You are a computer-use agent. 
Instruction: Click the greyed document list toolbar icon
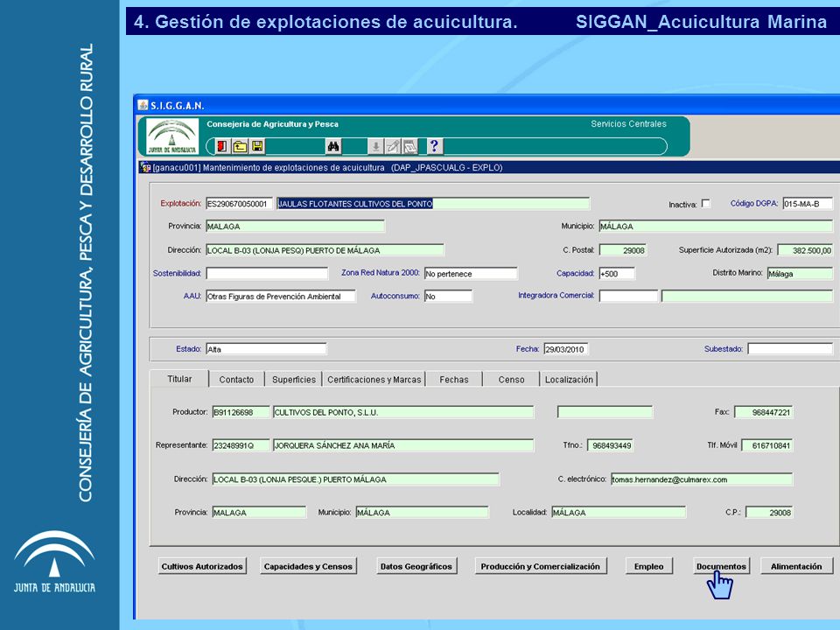[x=409, y=146]
